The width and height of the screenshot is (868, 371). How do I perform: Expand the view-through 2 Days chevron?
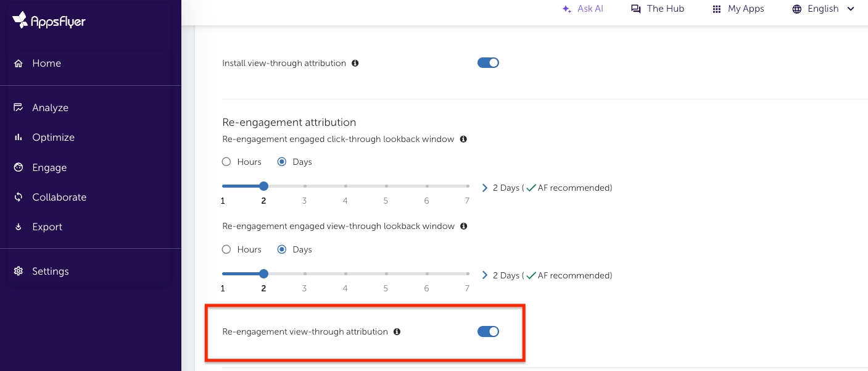tap(484, 275)
